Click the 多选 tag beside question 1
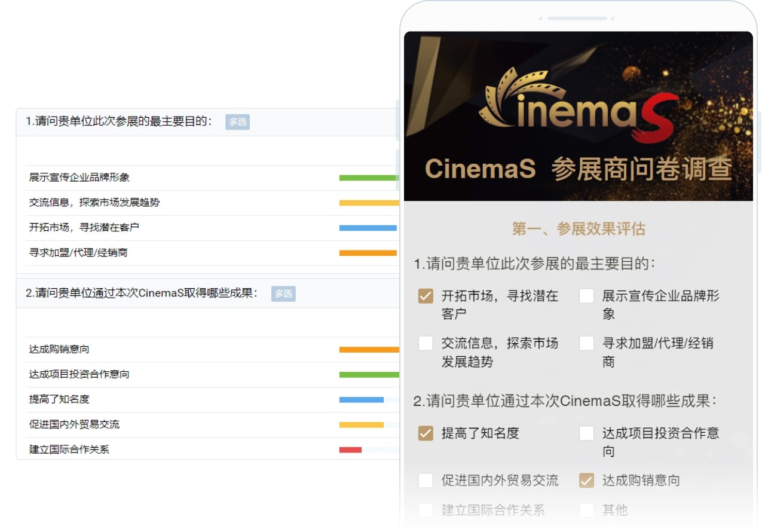The height and width of the screenshot is (532, 765). click(x=237, y=122)
